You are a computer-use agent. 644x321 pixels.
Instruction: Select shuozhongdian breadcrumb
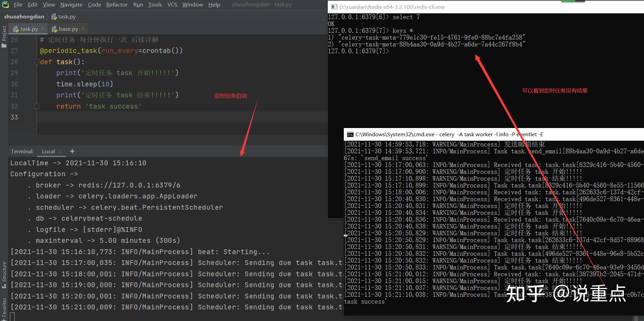(24, 16)
